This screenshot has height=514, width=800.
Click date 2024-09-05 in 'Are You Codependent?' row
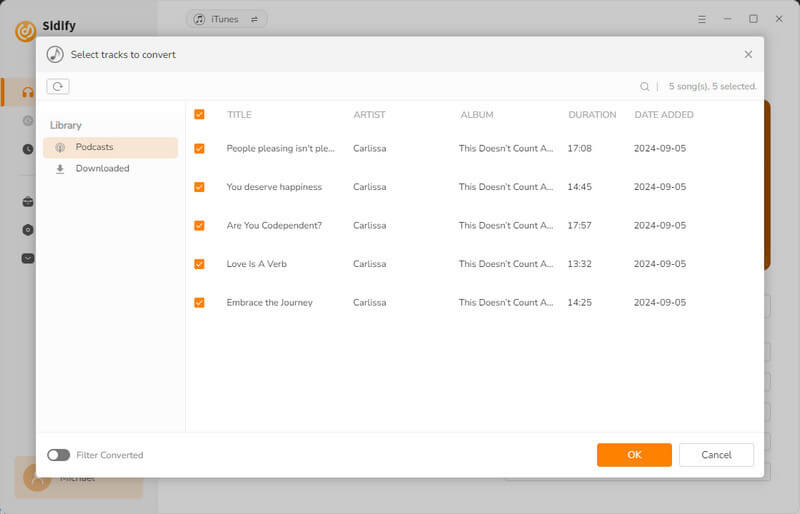click(x=660, y=226)
